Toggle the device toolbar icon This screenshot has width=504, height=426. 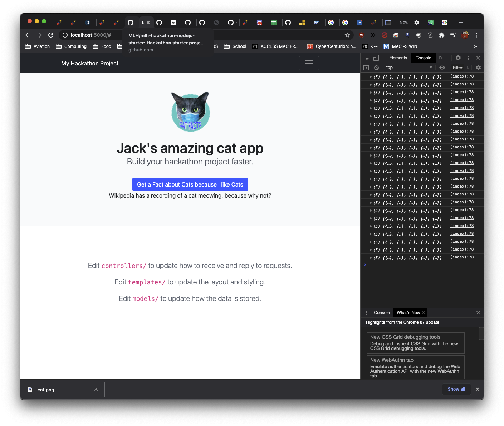pos(376,58)
